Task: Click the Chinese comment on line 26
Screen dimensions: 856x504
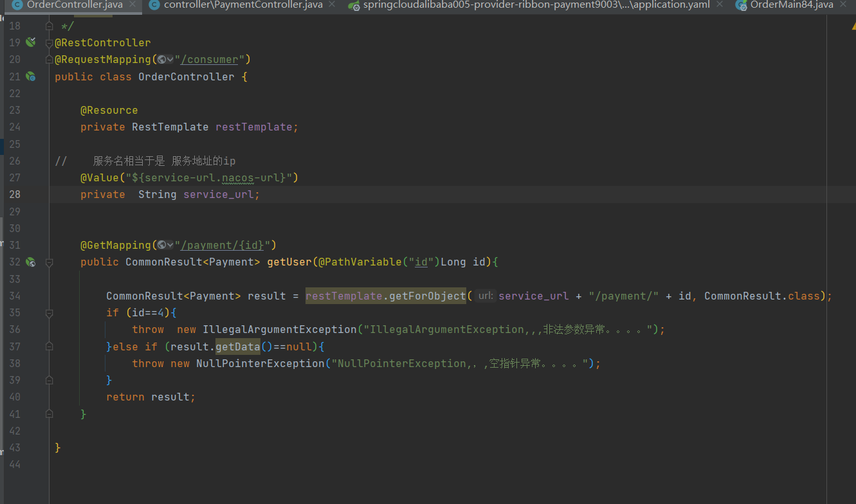Action: pyautogui.click(x=164, y=161)
